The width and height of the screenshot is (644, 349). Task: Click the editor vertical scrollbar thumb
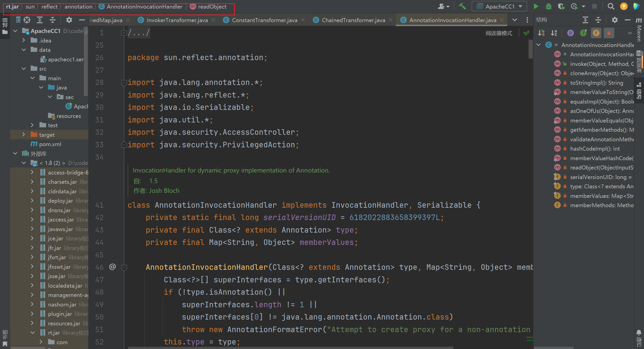point(531,49)
